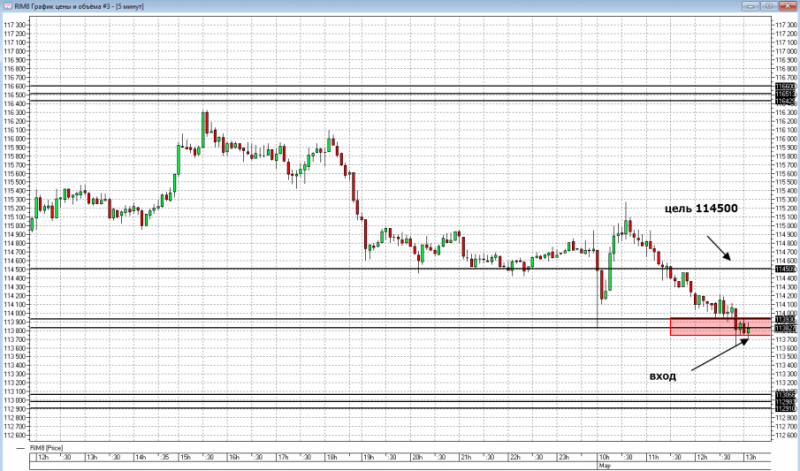Select the 112910 level price tag
Screen dimensions: 800x471
(x=785, y=409)
